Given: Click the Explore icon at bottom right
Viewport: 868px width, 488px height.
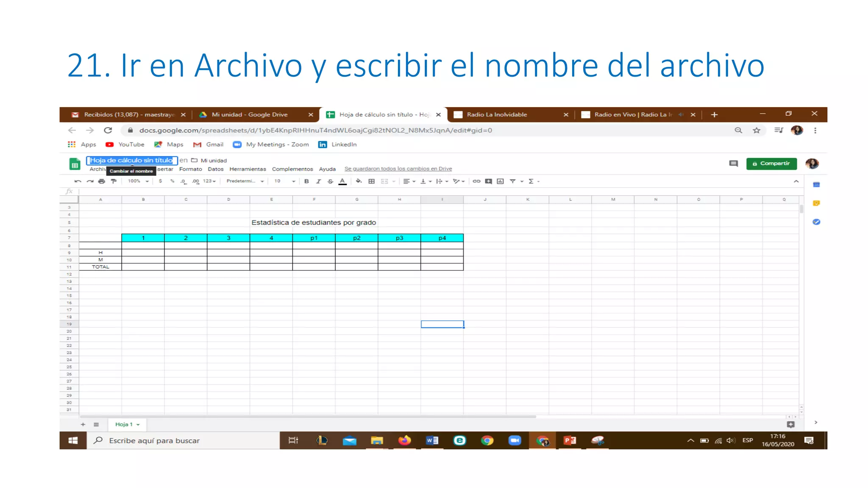Looking at the screenshot, I should (x=791, y=424).
